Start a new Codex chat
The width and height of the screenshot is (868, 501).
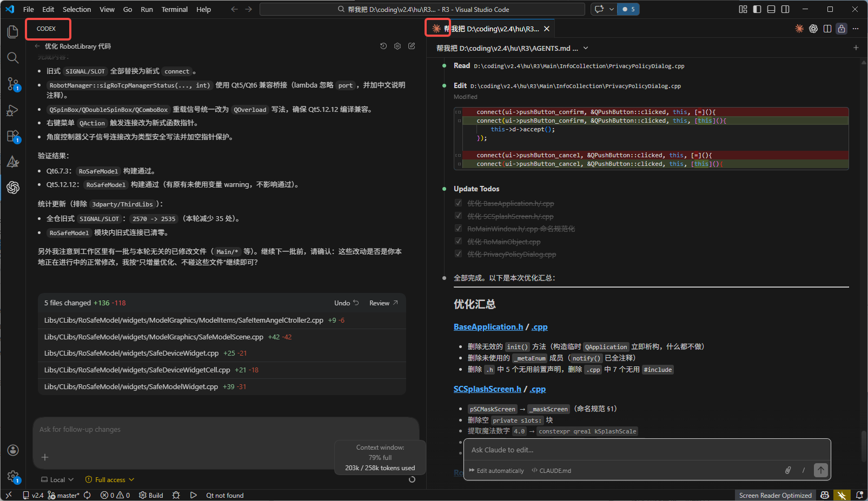[412, 46]
